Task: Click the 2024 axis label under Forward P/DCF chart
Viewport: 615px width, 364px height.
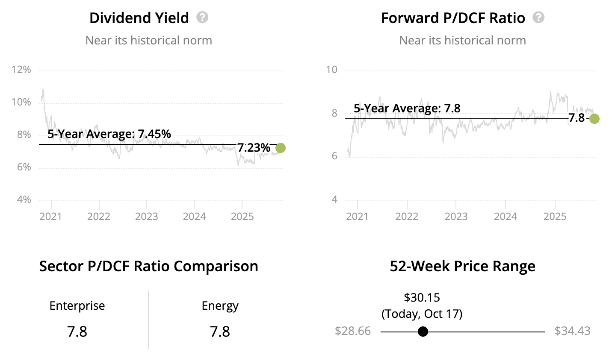Action: pyautogui.click(x=506, y=216)
